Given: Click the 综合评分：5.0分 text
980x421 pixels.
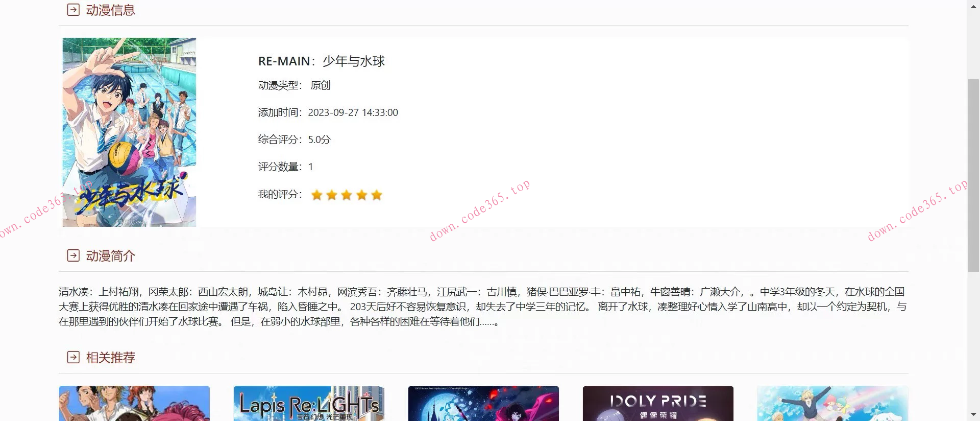Looking at the screenshot, I should [295, 139].
